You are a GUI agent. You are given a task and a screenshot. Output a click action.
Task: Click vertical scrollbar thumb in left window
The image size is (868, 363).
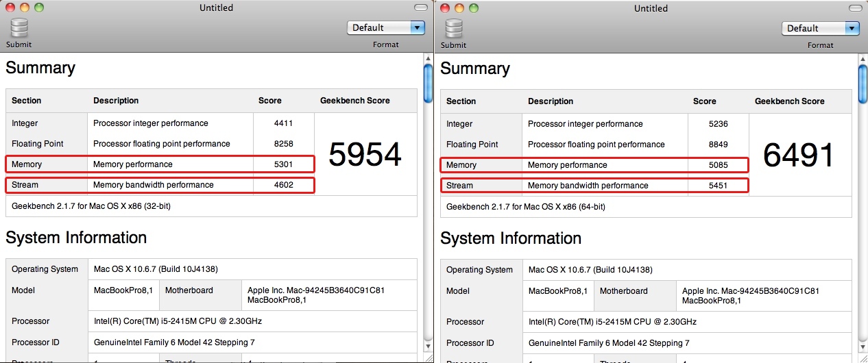pyautogui.click(x=428, y=82)
